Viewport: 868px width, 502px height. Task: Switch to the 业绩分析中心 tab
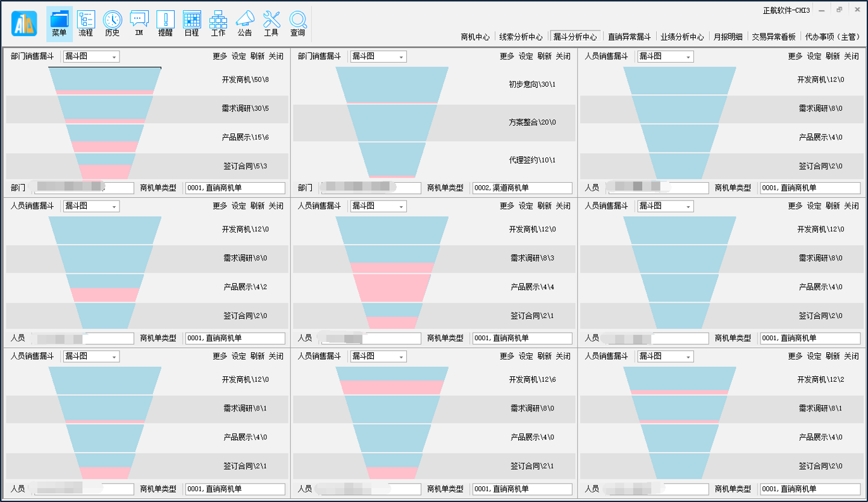pyautogui.click(x=682, y=37)
